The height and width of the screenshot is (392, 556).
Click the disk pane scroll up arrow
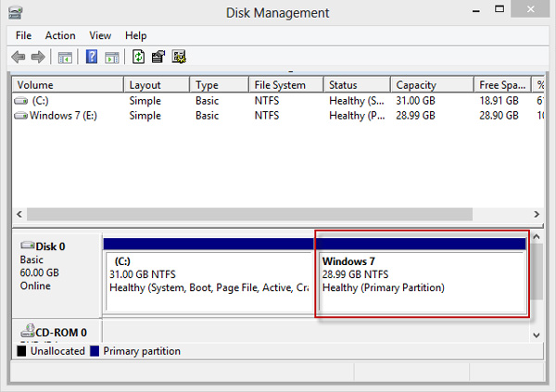click(x=537, y=236)
